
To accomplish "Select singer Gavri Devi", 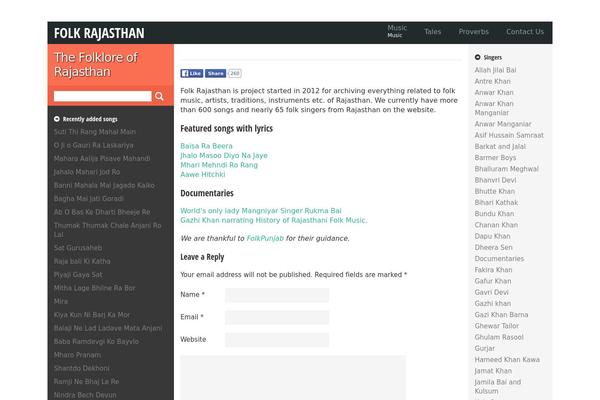I will tap(491, 292).
